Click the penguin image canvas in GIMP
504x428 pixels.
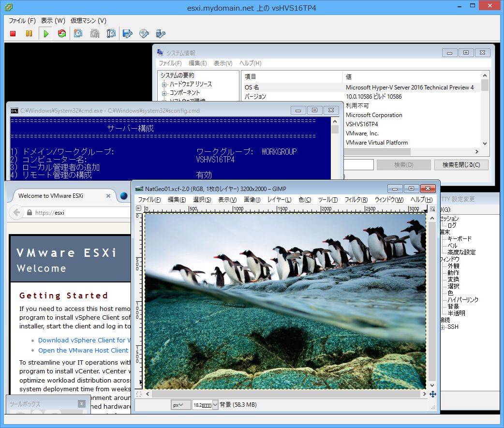[x=285, y=301]
